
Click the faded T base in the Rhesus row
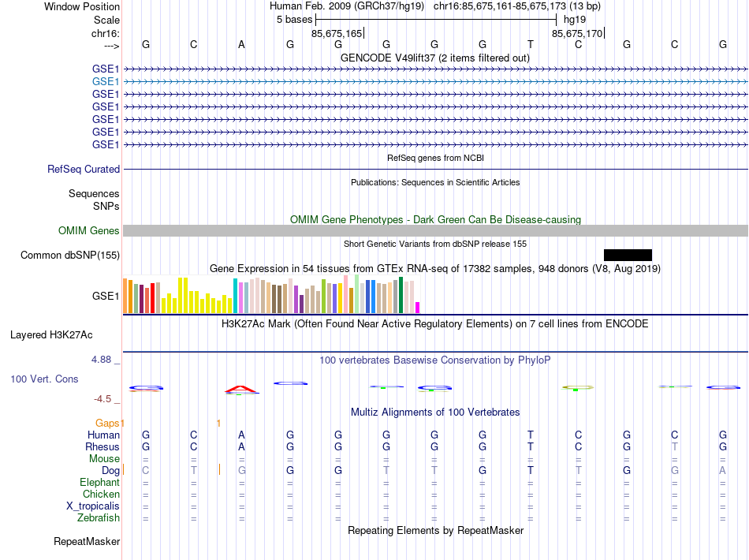(x=674, y=446)
